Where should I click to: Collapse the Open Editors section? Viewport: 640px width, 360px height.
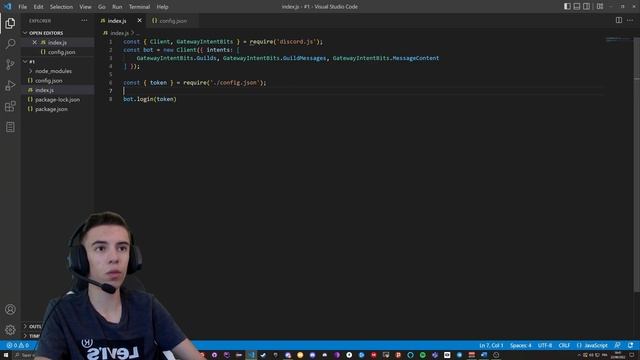click(x=58, y=33)
